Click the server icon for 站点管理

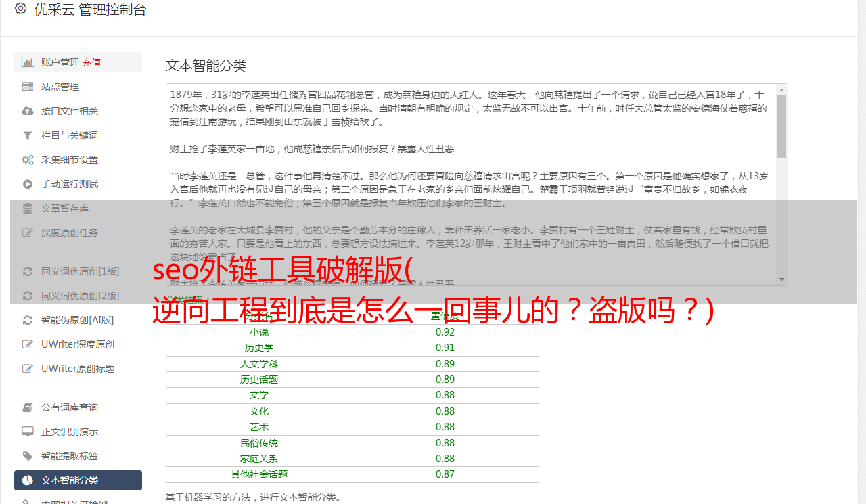[x=28, y=87]
